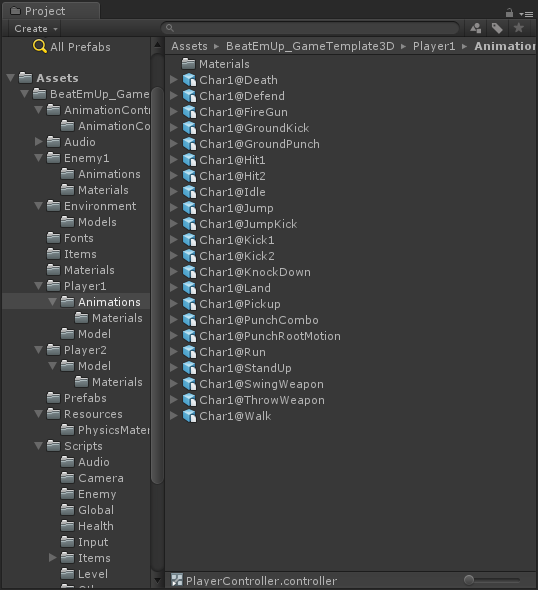Select the Models folder under Environment
This screenshot has width=538, height=590.
click(x=97, y=222)
